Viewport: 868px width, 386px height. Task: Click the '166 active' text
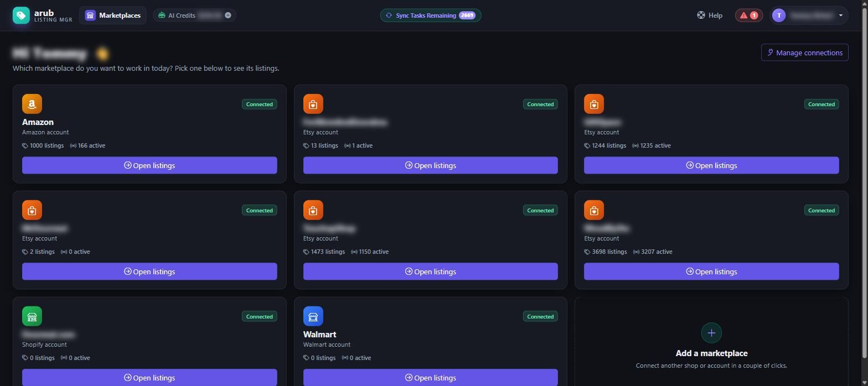[x=91, y=145]
